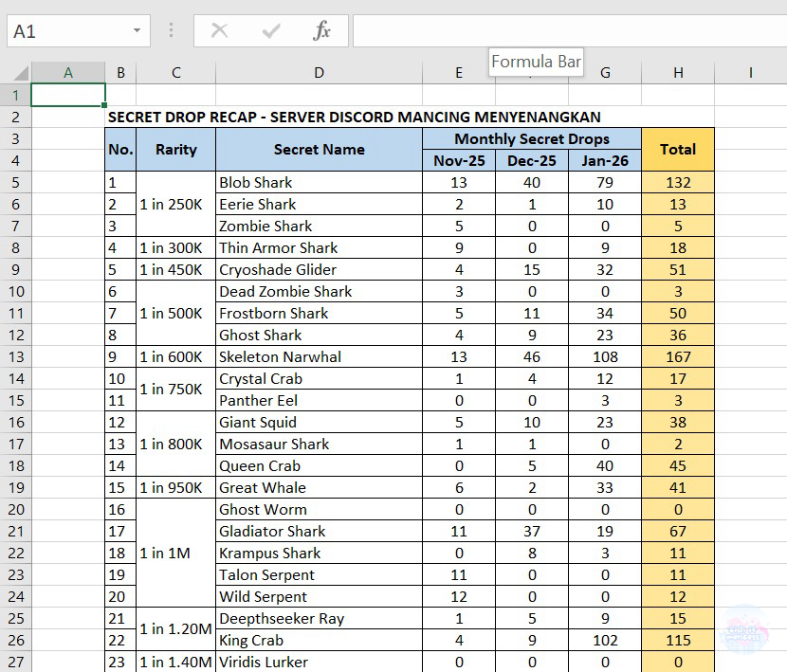Viewport: 787px width, 672px height.
Task: Click the 'Crystal Crab' cell
Action: (x=319, y=379)
